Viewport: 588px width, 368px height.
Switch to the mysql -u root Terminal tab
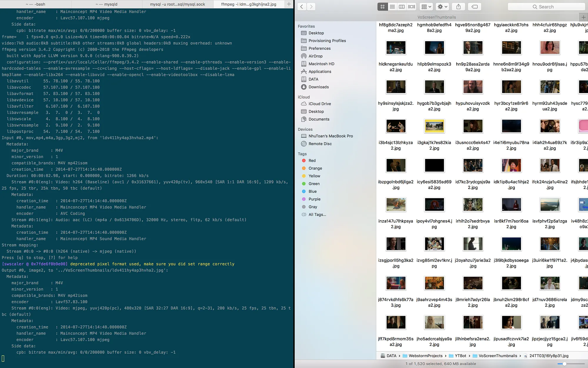point(178,4)
